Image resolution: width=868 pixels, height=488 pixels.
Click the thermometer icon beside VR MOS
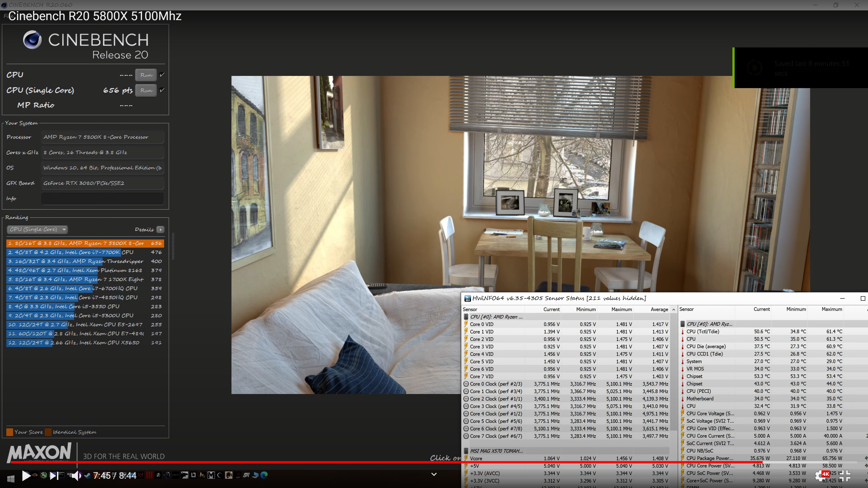[x=683, y=369]
